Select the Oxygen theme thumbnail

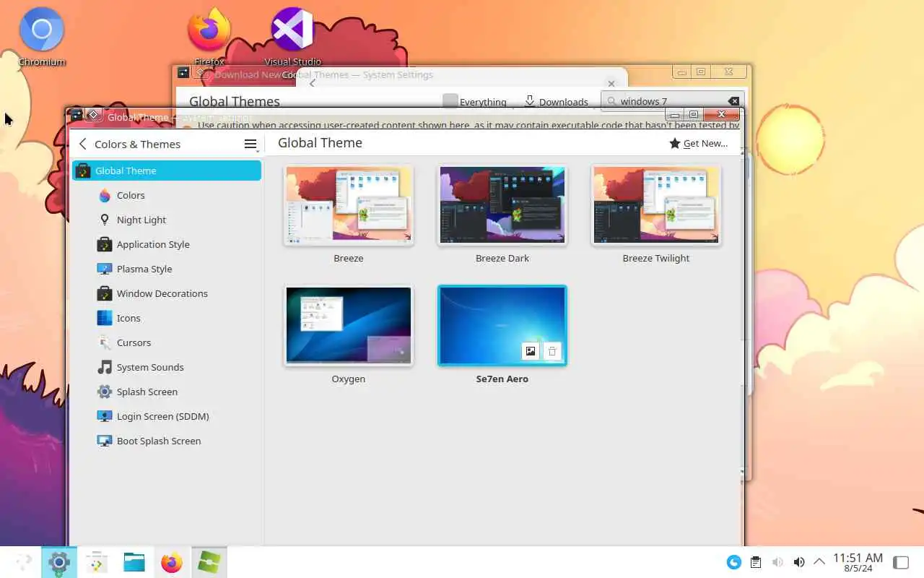(x=349, y=326)
